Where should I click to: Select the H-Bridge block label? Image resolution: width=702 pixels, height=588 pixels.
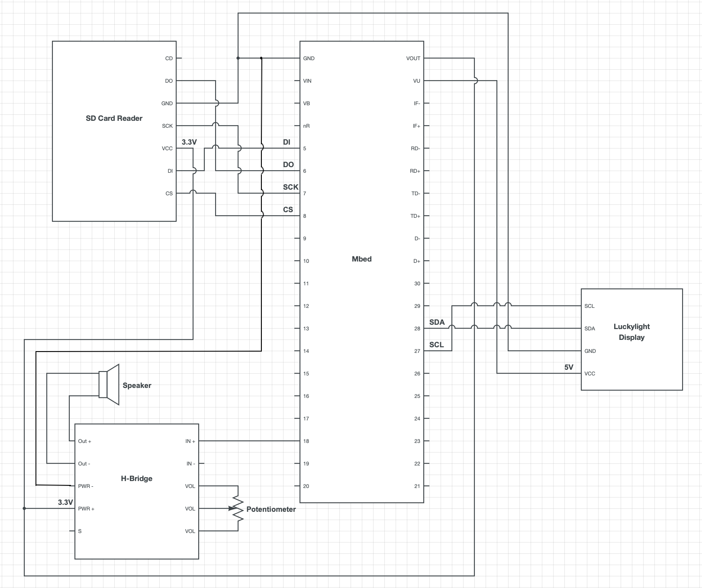point(136,478)
